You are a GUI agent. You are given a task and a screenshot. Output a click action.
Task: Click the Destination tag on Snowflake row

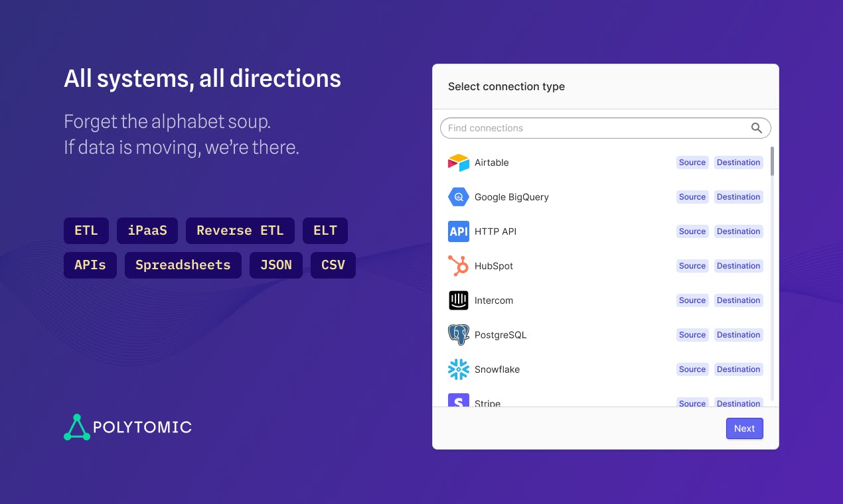point(739,369)
